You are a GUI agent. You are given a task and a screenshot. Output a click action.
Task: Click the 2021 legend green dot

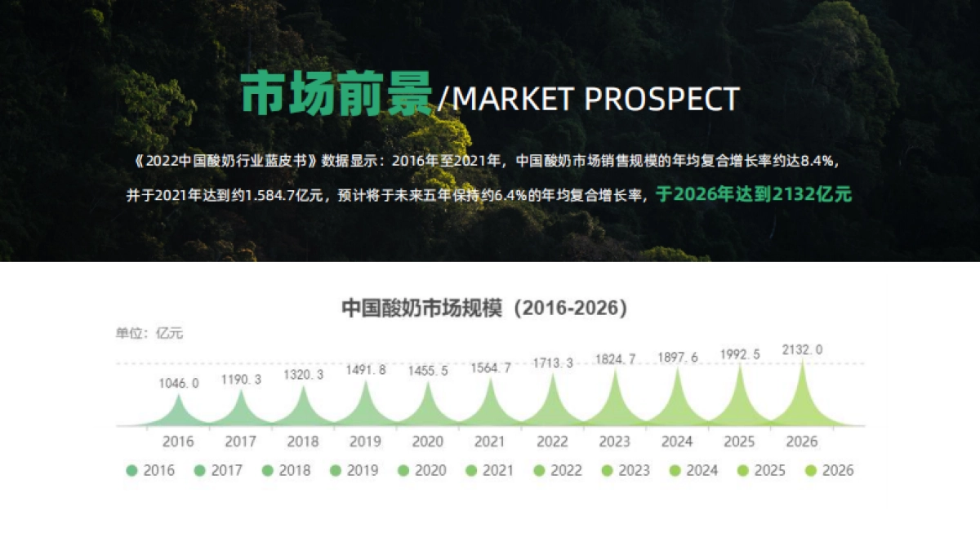(471, 470)
